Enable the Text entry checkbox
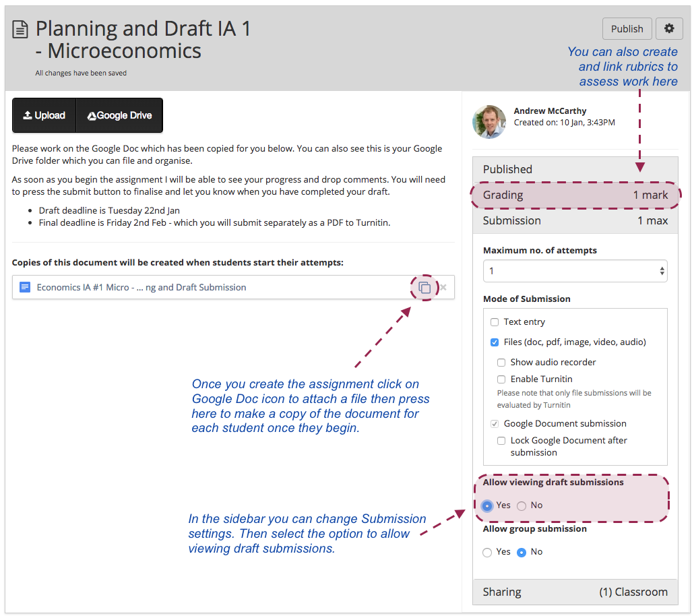The width and height of the screenshot is (692, 616). pyautogui.click(x=495, y=322)
